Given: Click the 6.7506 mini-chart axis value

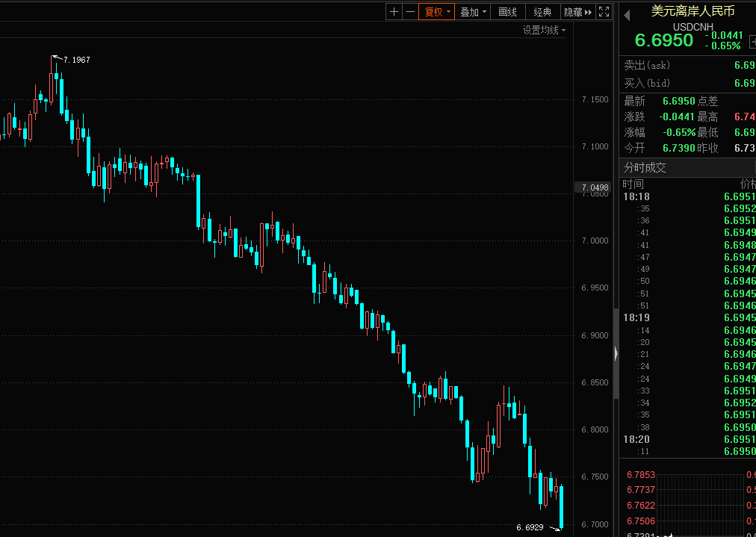Looking at the screenshot, I should (x=641, y=521).
